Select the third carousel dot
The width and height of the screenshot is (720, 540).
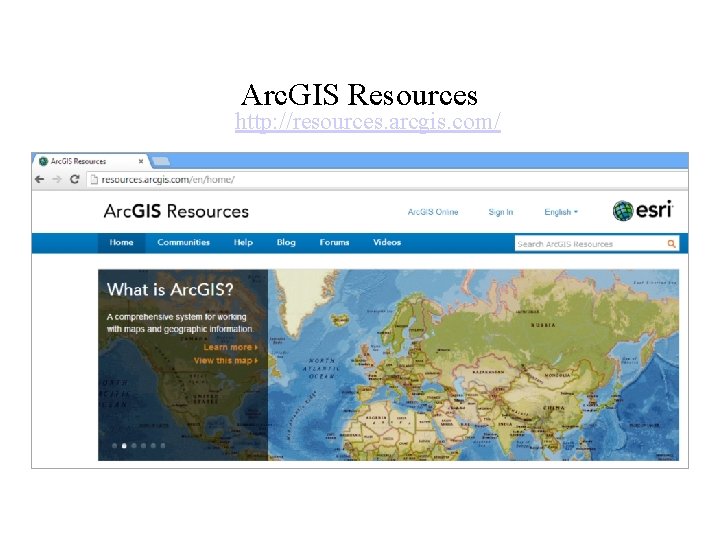(134, 445)
